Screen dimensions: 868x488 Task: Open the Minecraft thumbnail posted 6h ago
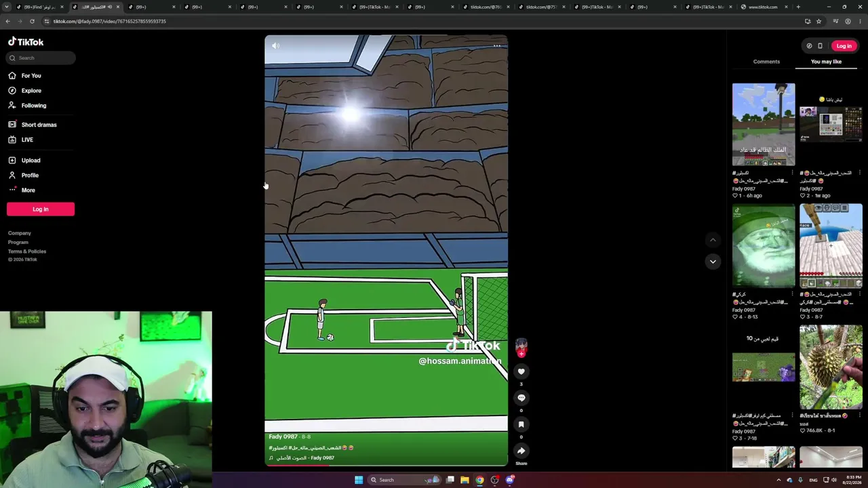764,125
